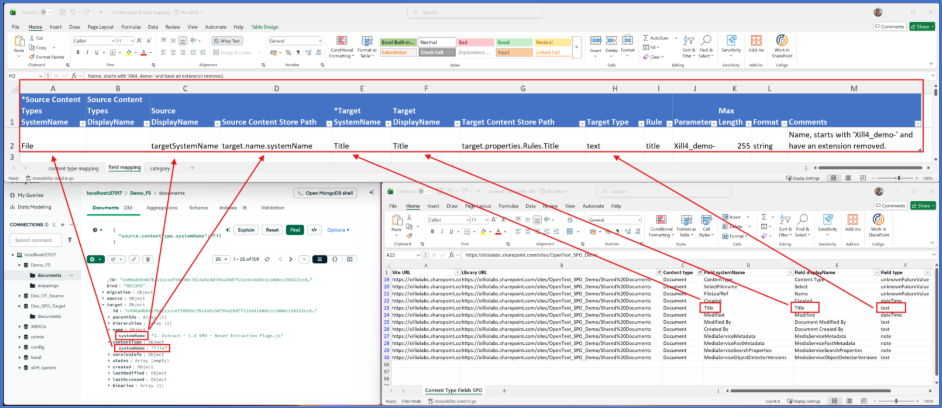
Task: Open query Options link in Compass
Action: [338, 230]
